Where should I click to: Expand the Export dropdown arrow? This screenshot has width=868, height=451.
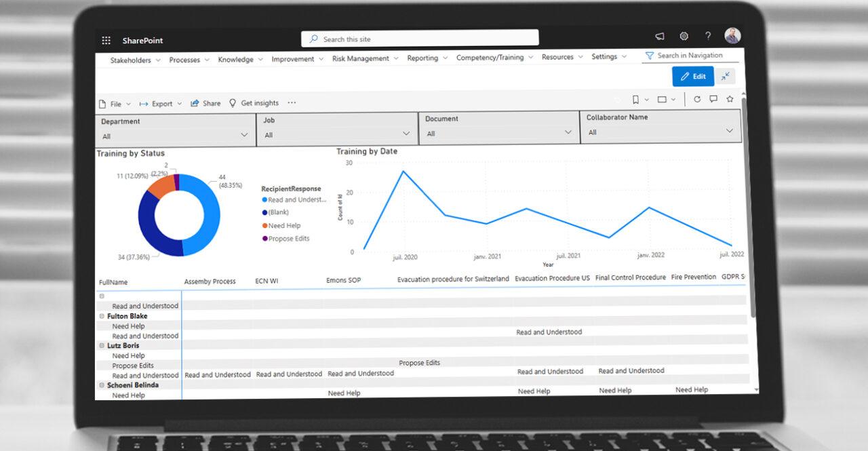pyautogui.click(x=180, y=103)
